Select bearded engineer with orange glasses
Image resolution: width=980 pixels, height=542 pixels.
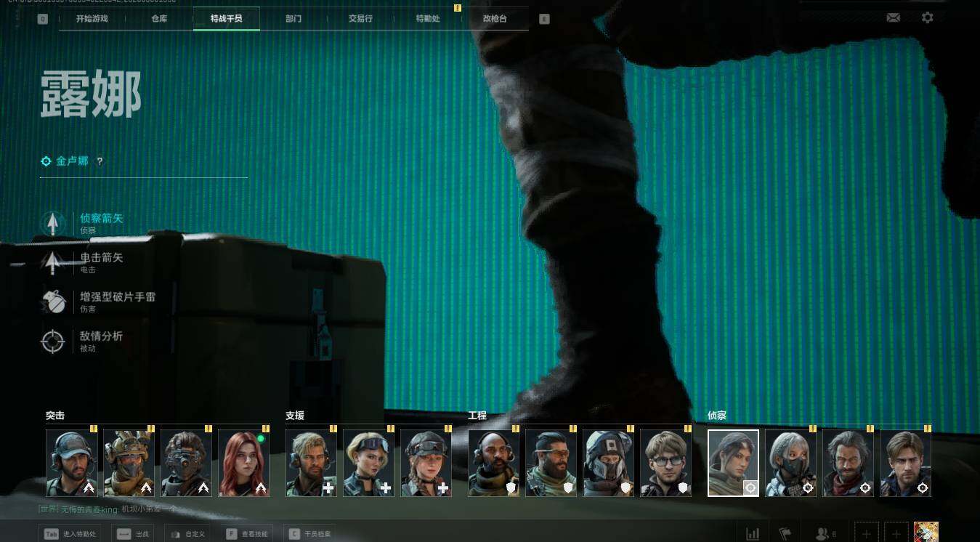(551, 463)
